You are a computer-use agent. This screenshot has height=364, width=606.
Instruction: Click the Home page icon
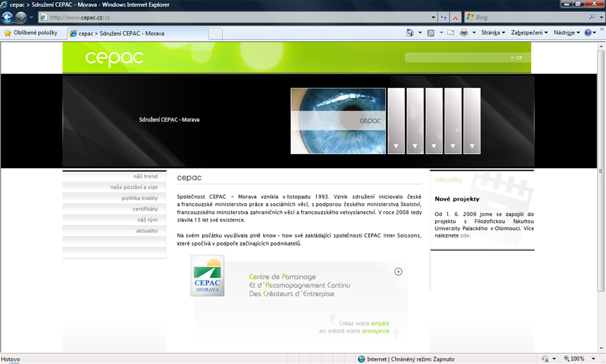(410, 32)
